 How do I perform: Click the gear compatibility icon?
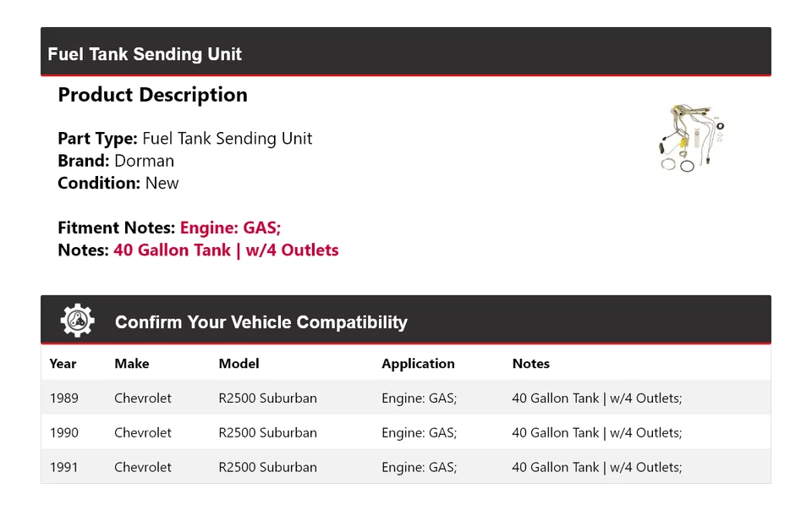click(78, 321)
